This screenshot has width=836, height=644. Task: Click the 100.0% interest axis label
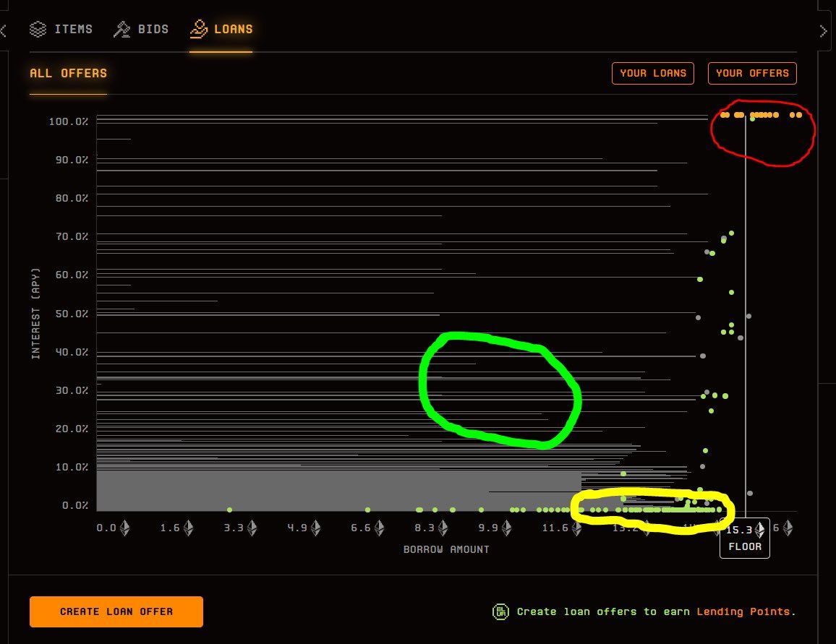tap(68, 121)
